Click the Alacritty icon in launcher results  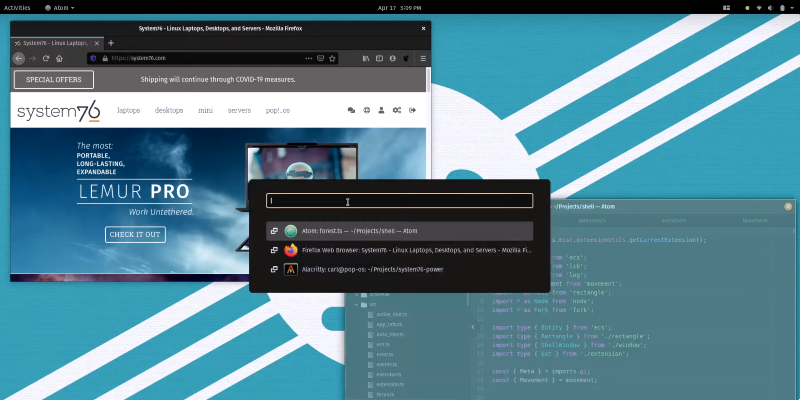291,269
